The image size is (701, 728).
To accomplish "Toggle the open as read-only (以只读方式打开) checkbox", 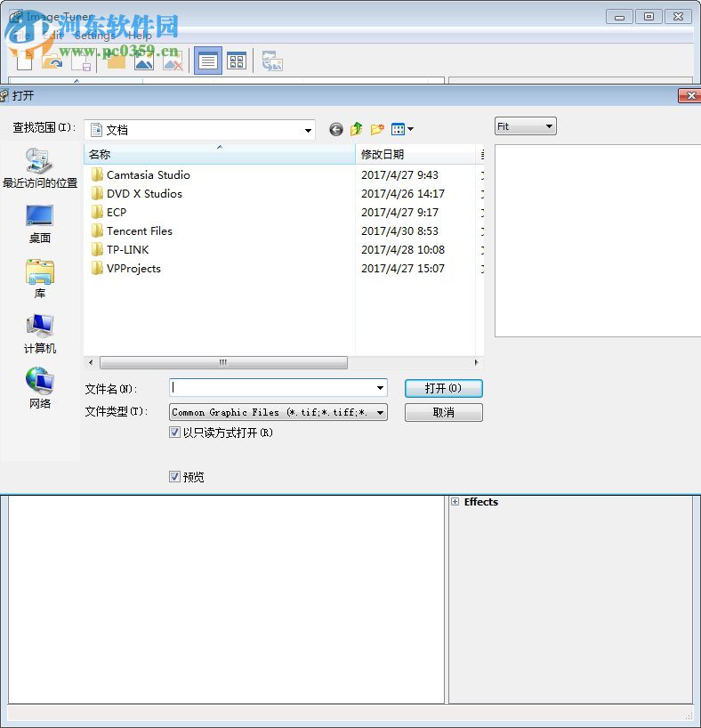I will tap(174, 433).
